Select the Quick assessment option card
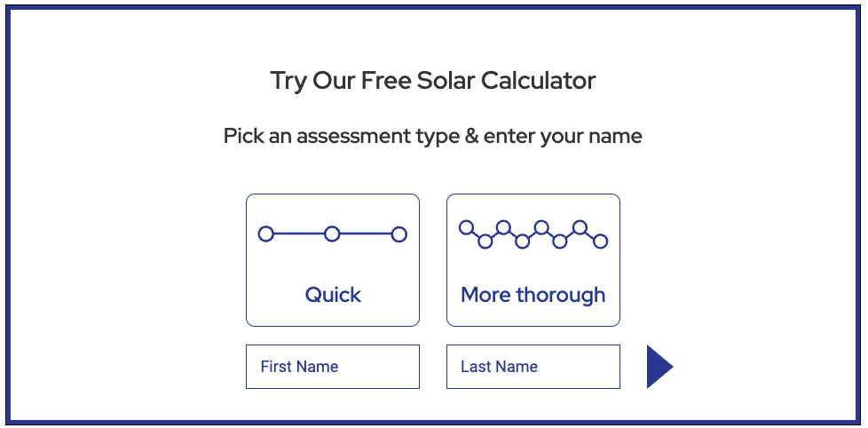This screenshot has height=428, width=868. point(332,266)
